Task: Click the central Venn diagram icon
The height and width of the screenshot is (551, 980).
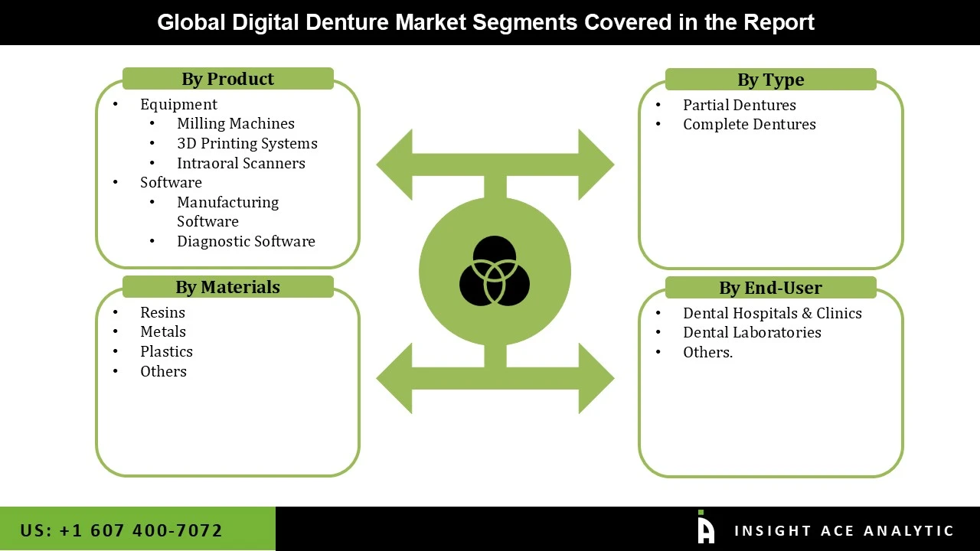Action: coord(495,270)
